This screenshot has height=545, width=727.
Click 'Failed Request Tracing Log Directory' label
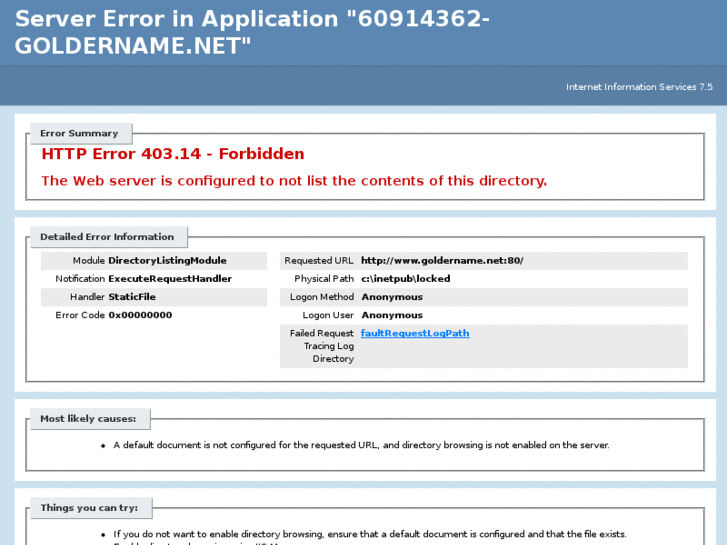click(322, 346)
